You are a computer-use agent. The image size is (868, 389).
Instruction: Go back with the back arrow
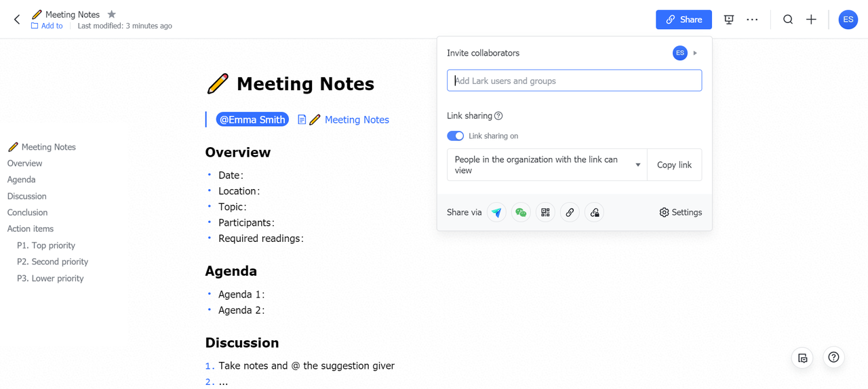[17, 20]
